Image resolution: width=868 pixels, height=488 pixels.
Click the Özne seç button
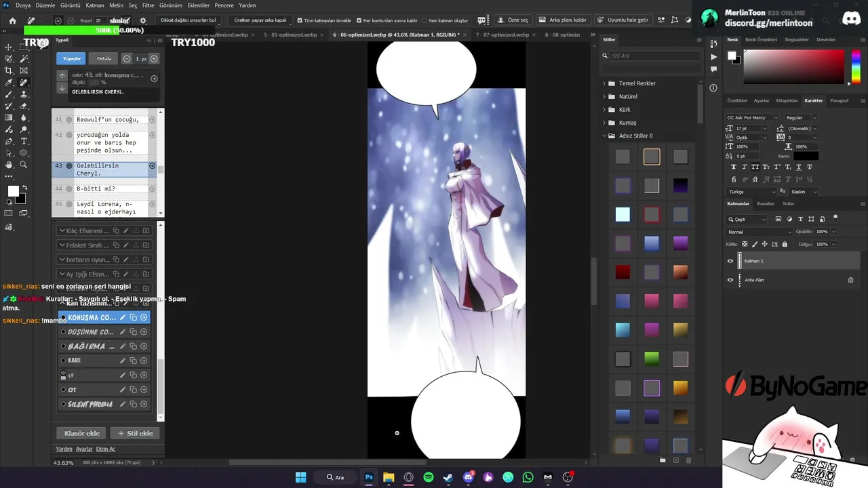click(513, 20)
